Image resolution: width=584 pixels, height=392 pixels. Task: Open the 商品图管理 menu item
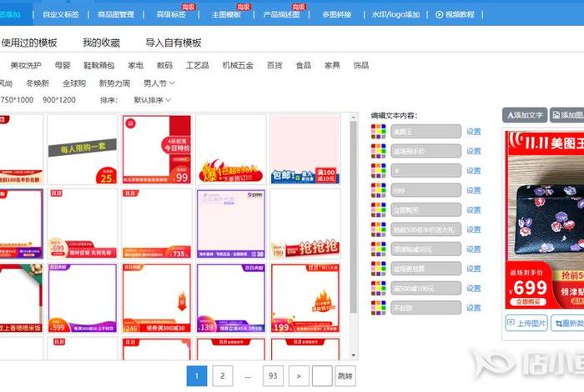[116, 14]
